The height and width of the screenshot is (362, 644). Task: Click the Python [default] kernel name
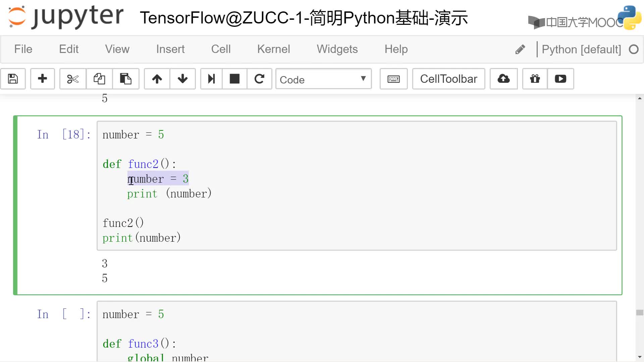click(x=581, y=50)
